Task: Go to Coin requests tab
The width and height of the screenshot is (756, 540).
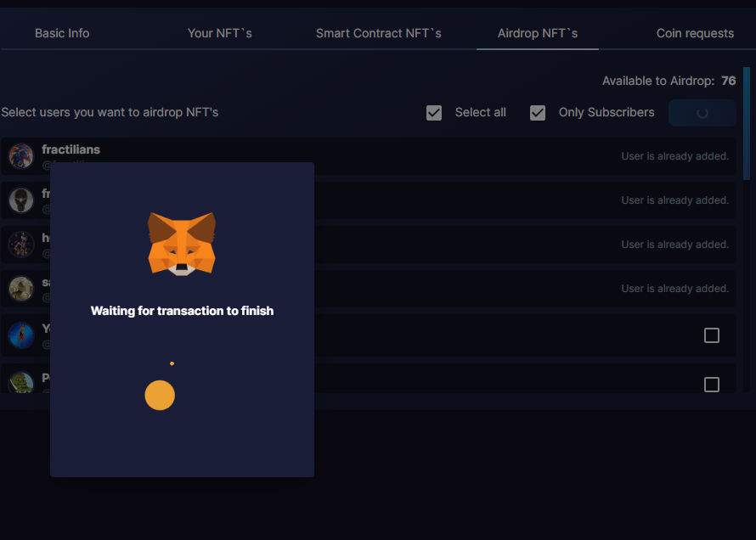Action: (695, 33)
